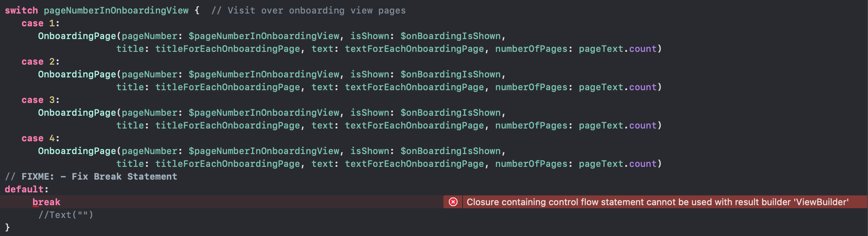The image size is (868, 236).
Task: Click $onBoardingIsShown under case 3
Action: 451,113
